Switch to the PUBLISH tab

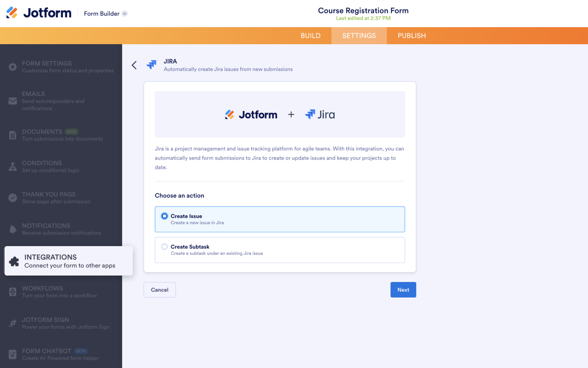[412, 35]
